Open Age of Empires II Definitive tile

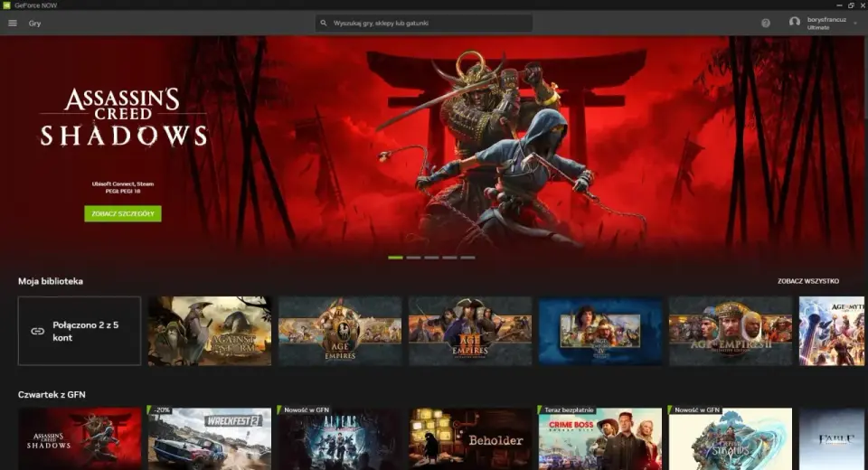coord(731,331)
